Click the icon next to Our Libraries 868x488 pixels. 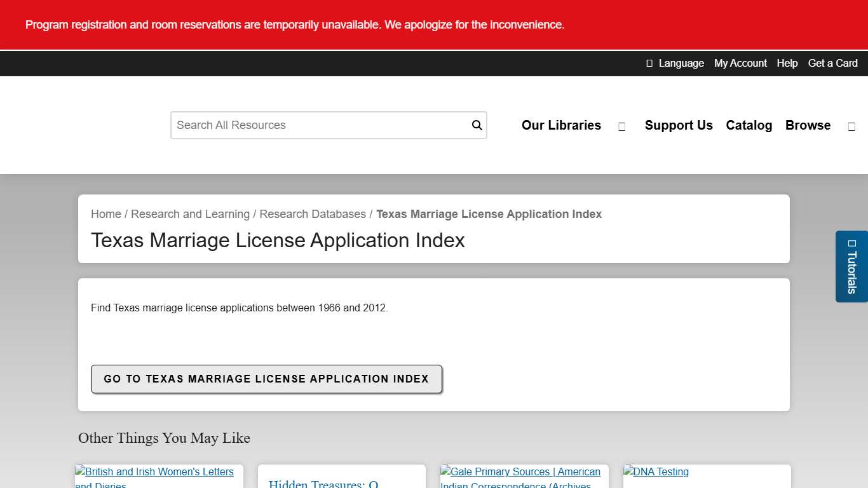621,126
